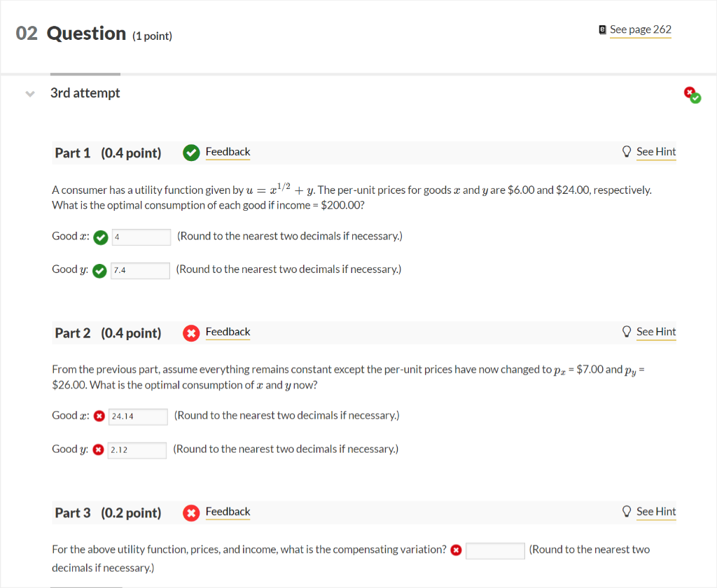Click the green check icon for Part 1

point(190,153)
